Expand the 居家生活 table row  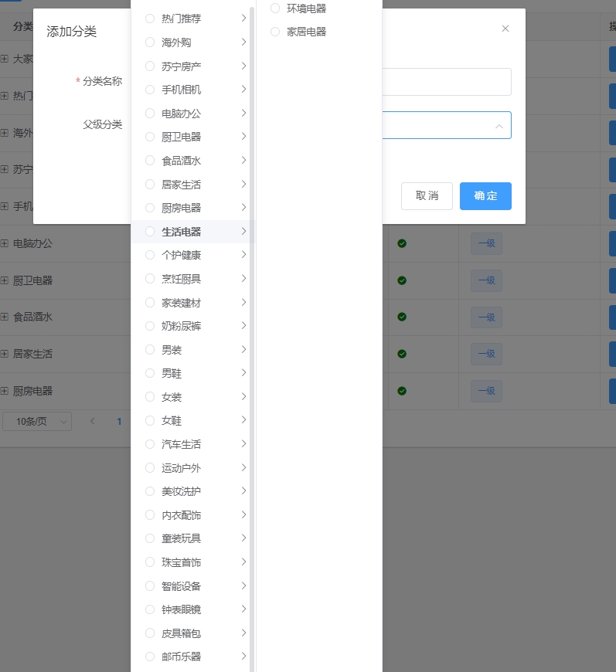coord(5,354)
